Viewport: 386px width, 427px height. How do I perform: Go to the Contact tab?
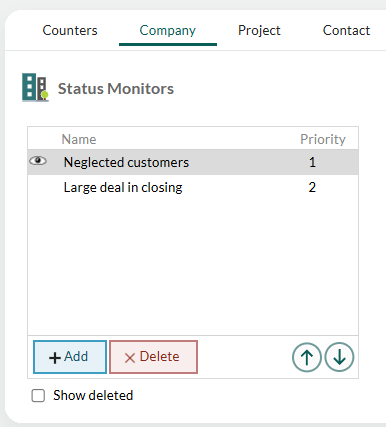pos(346,30)
